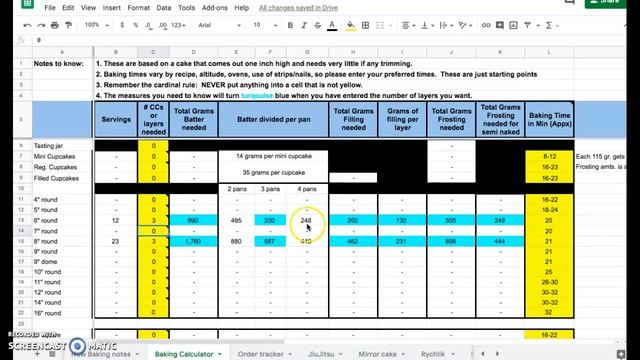This screenshot has height=360, width=640.
Task: Select baking time '28-30' for 11" round
Action: pyautogui.click(x=549, y=282)
